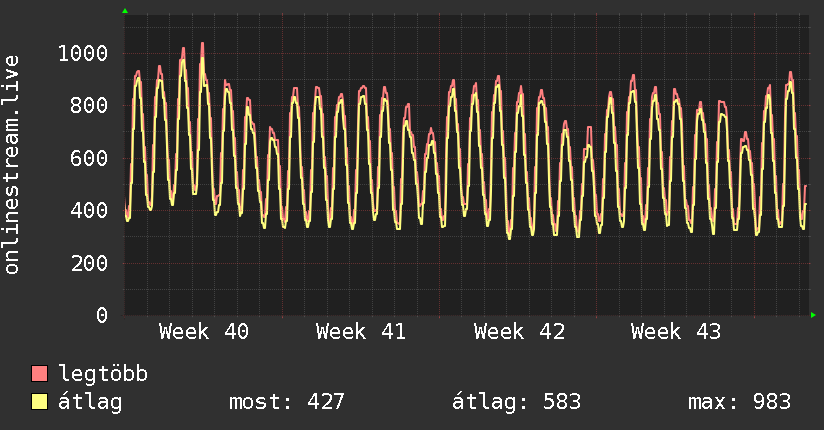Image resolution: width=824 pixels, height=430 pixels.
Task: Click the 800 y-axis tick label
Action: pyautogui.click(x=89, y=106)
